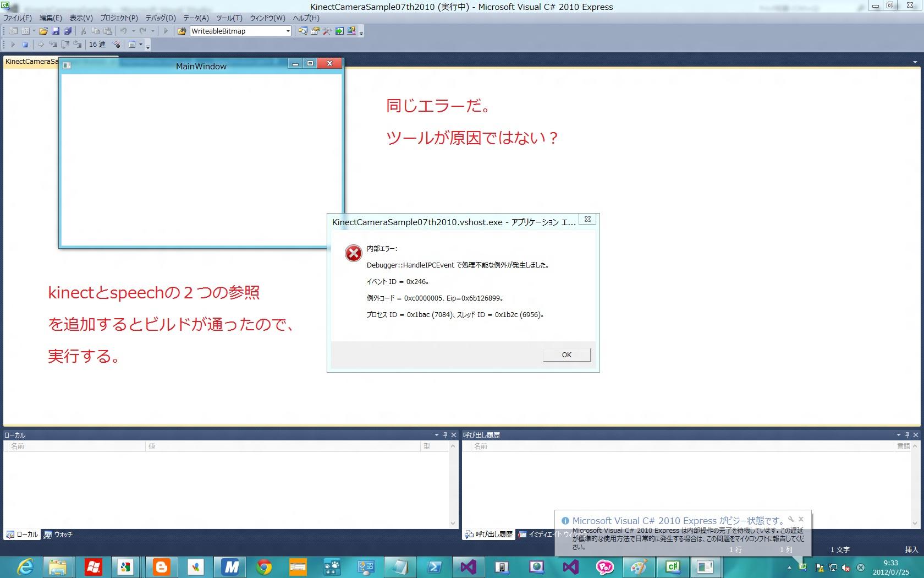
Task: Click the Step Out debug icon
Action: click(x=78, y=44)
